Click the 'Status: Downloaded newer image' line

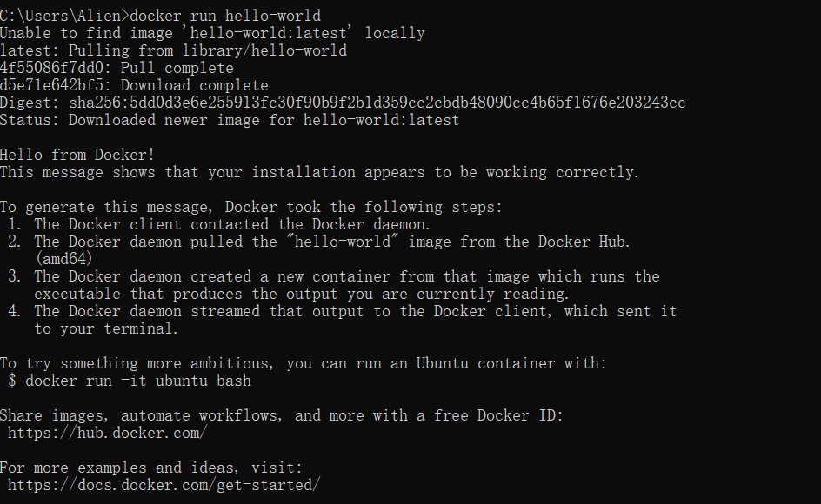tap(230, 121)
